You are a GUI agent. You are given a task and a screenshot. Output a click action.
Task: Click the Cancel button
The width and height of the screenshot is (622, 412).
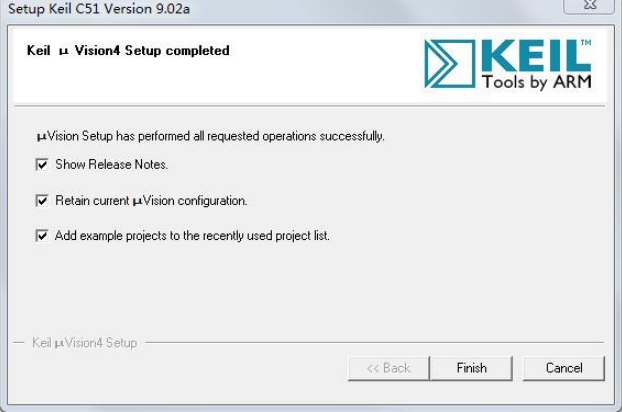click(563, 368)
